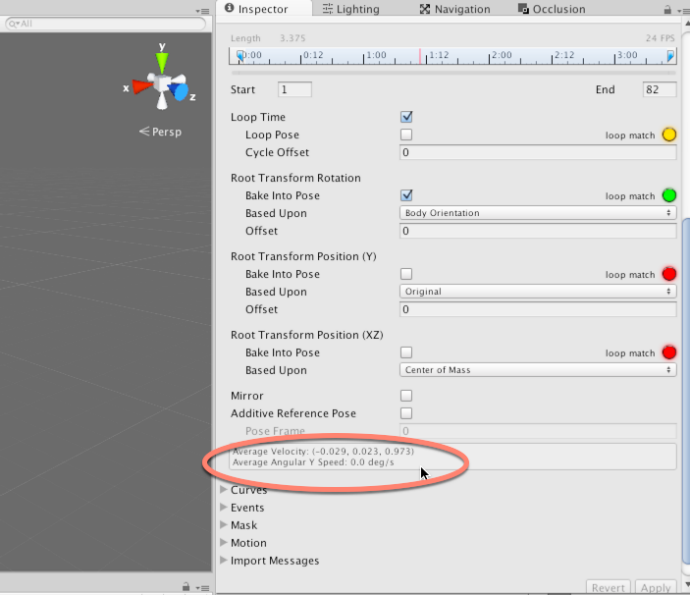The image size is (690, 595).
Task: Open the Body Orientation Based Upon dropdown
Action: click(538, 213)
